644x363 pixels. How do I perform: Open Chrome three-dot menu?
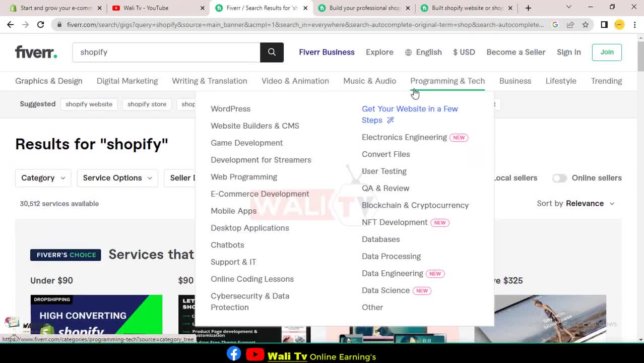[x=634, y=24]
